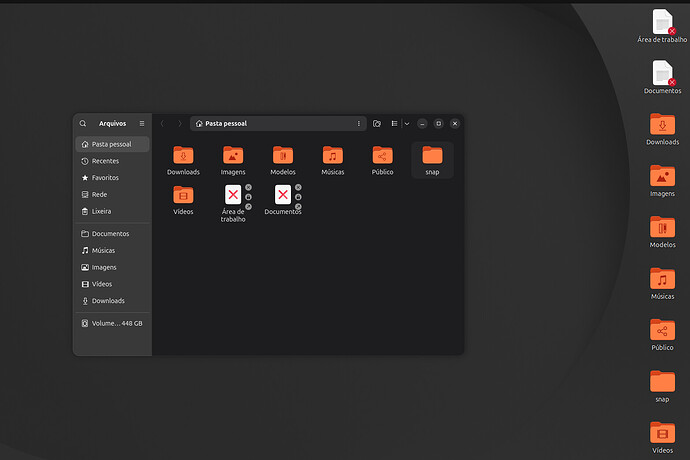Open Downloads bookmark in the sidebar

click(x=113, y=301)
